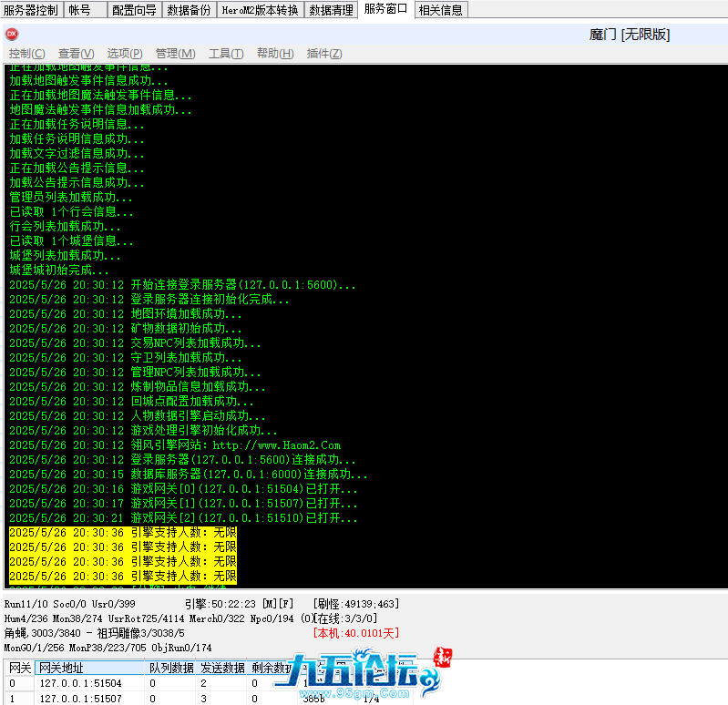Open the 选项(P) menu
Viewport: 728px width, 705px height.
tap(125, 54)
